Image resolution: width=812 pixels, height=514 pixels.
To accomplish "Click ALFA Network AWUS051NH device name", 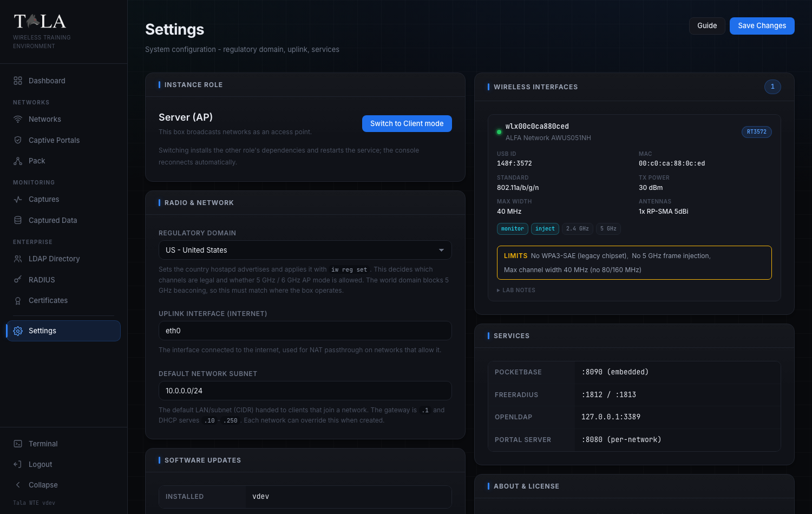I will coord(548,138).
